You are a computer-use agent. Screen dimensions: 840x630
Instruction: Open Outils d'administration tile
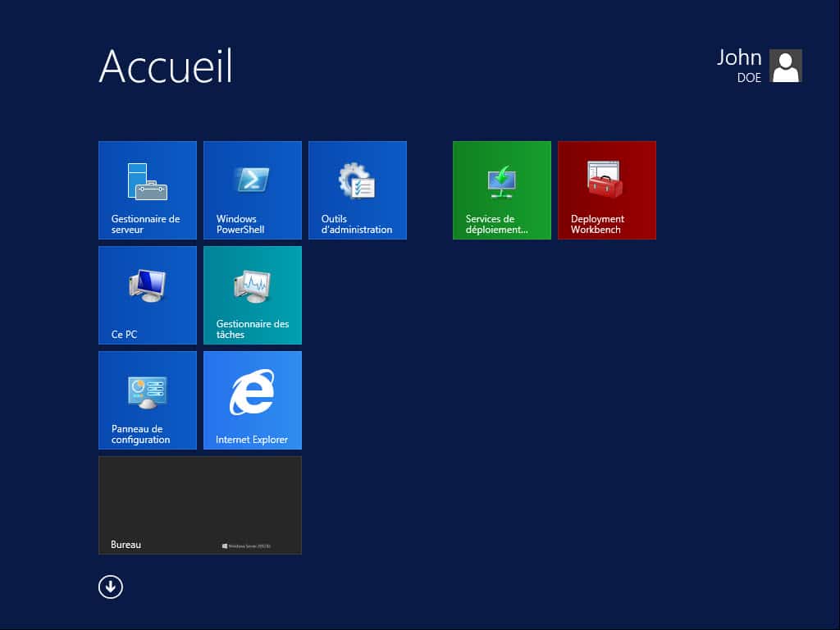tap(358, 190)
